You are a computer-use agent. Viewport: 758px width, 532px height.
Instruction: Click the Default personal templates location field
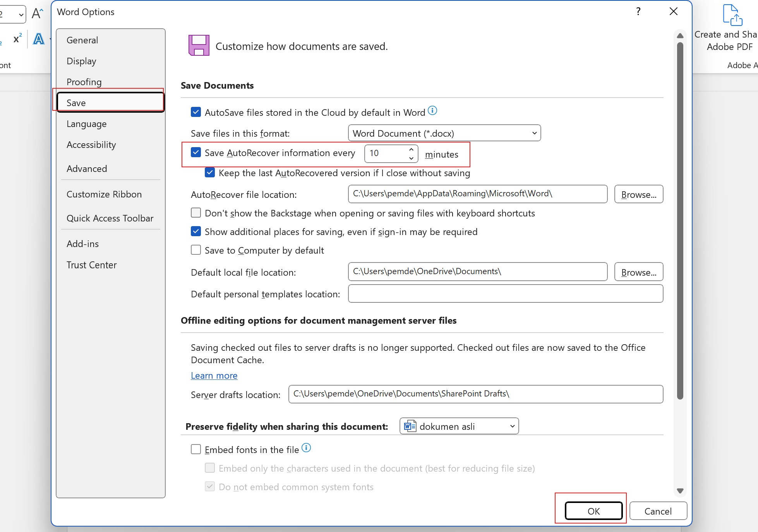coord(505,294)
